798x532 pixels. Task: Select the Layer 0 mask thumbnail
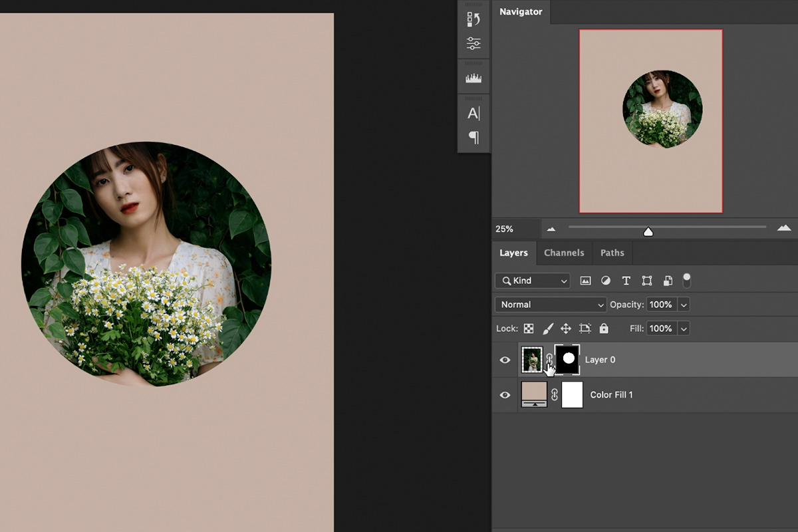coord(569,359)
